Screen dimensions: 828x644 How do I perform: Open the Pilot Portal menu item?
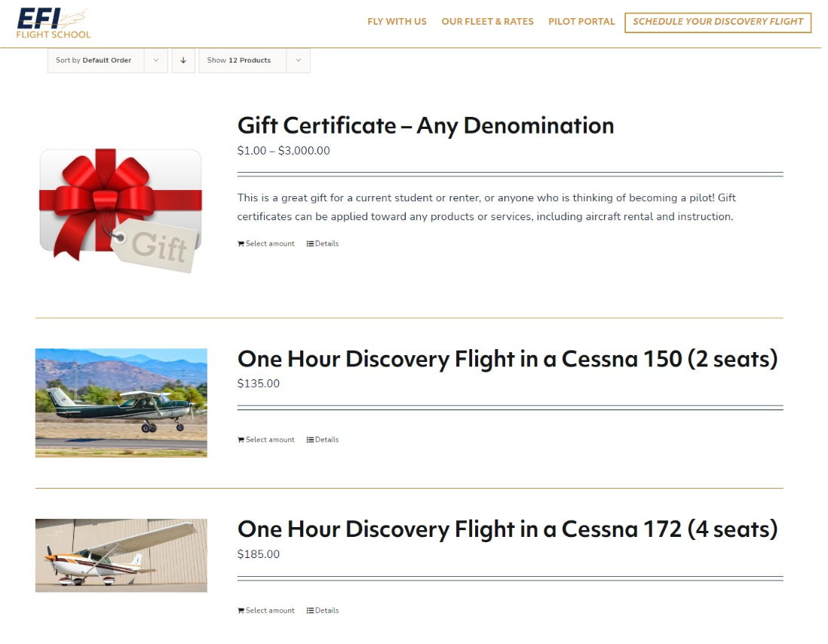[581, 22]
